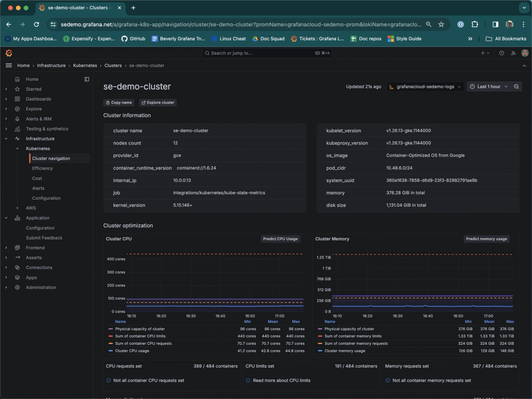Click the Explore compass icon
Screen dimensions: 532x399
click(x=17, y=109)
